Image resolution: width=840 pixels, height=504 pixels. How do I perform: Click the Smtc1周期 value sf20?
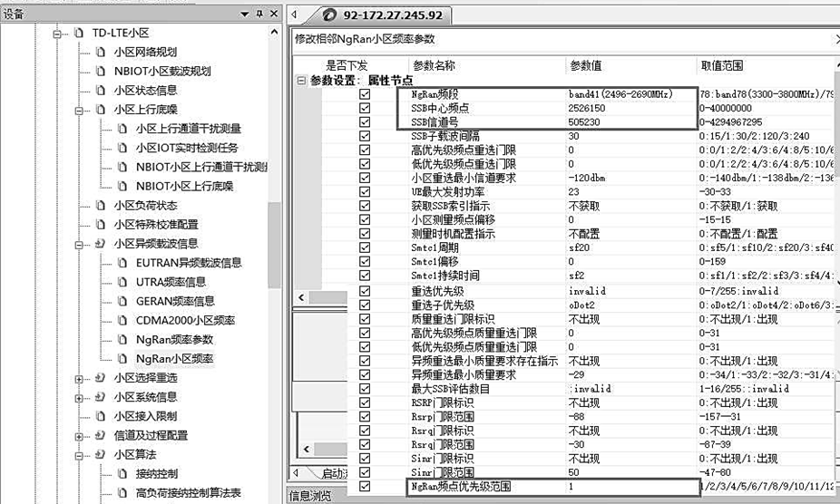[x=579, y=247]
